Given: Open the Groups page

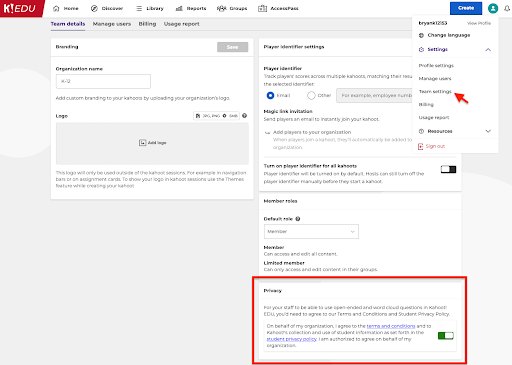Looking at the screenshot, I should coord(232,8).
